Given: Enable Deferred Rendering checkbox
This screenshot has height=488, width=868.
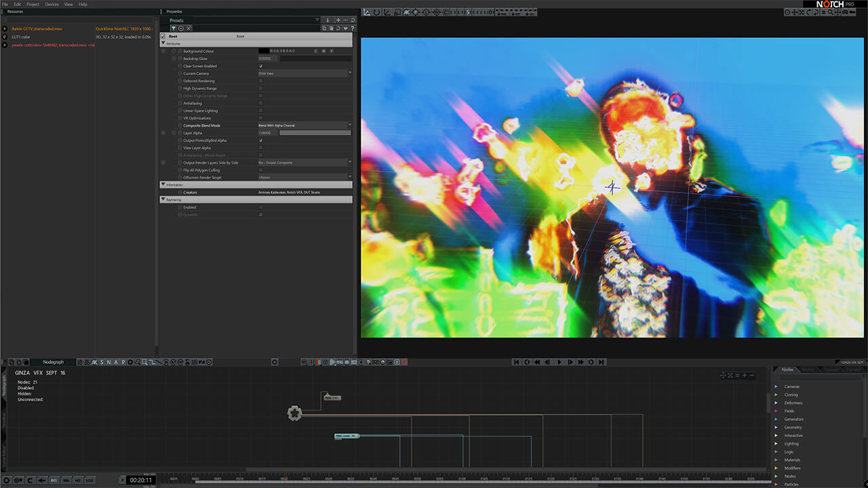Looking at the screenshot, I should [x=260, y=81].
